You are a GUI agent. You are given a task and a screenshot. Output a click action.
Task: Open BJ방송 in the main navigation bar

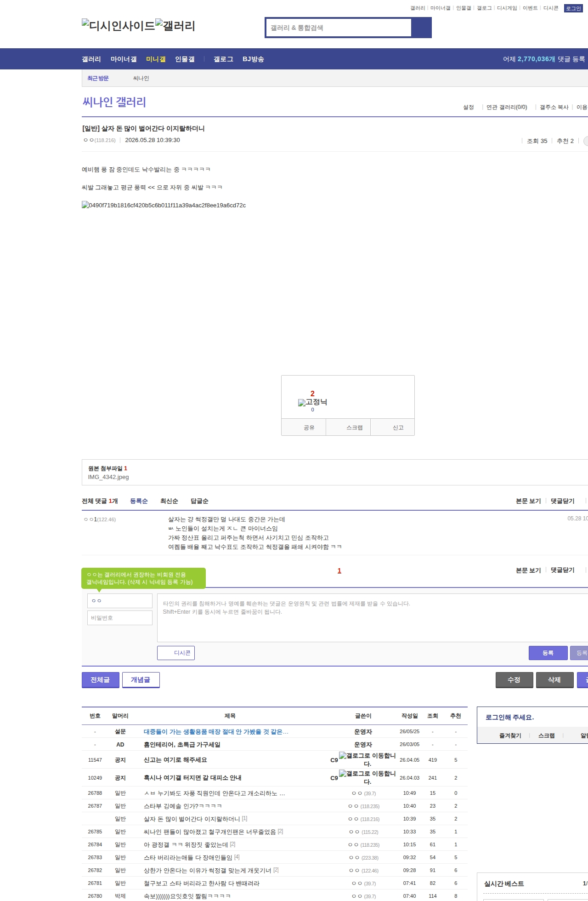click(x=253, y=59)
